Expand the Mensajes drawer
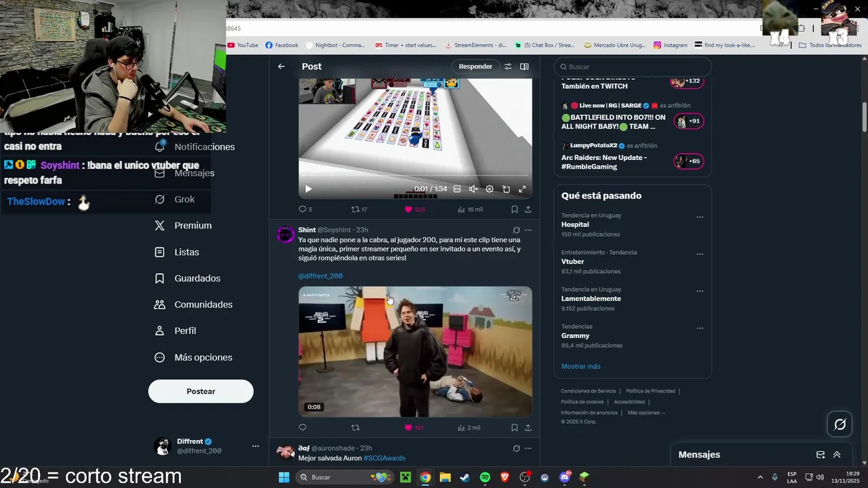868x488 pixels. click(837, 455)
